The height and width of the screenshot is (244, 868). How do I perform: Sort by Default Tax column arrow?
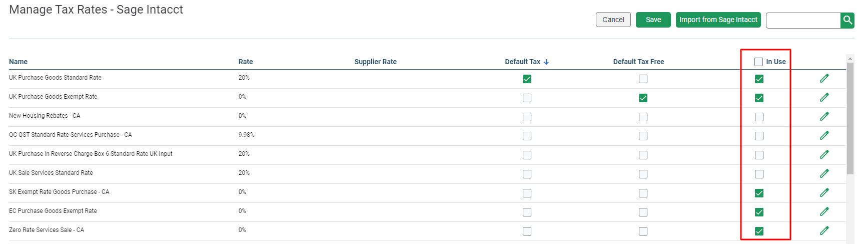click(546, 62)
